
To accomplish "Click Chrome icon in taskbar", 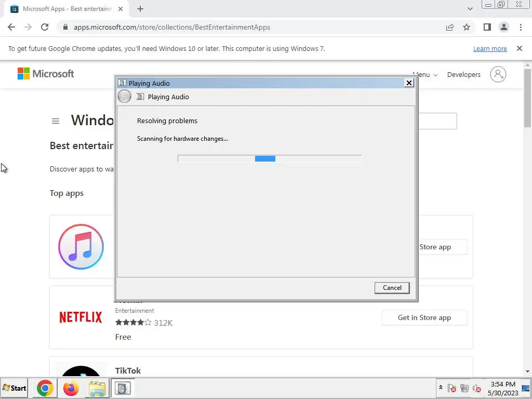I will pos(45,388).
